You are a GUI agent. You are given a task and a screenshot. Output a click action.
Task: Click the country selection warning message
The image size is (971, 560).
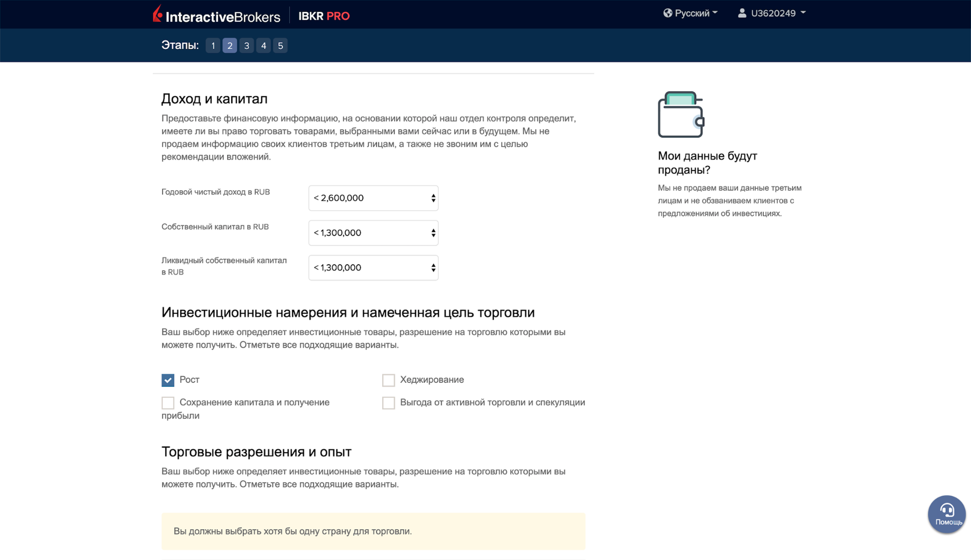pyautogui.click(x=373, y=531)
